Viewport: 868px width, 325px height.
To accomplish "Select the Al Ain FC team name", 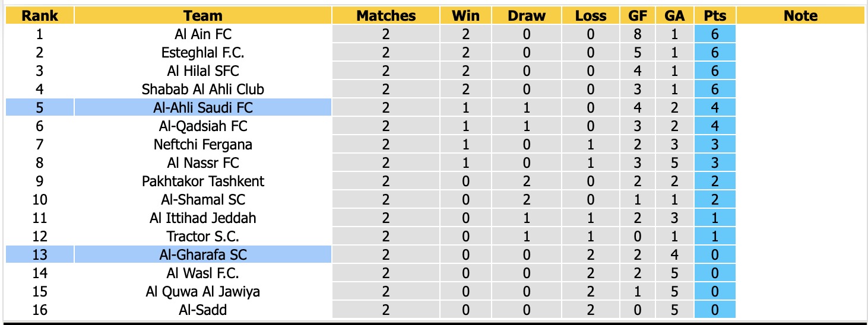I will pos(203,34).
